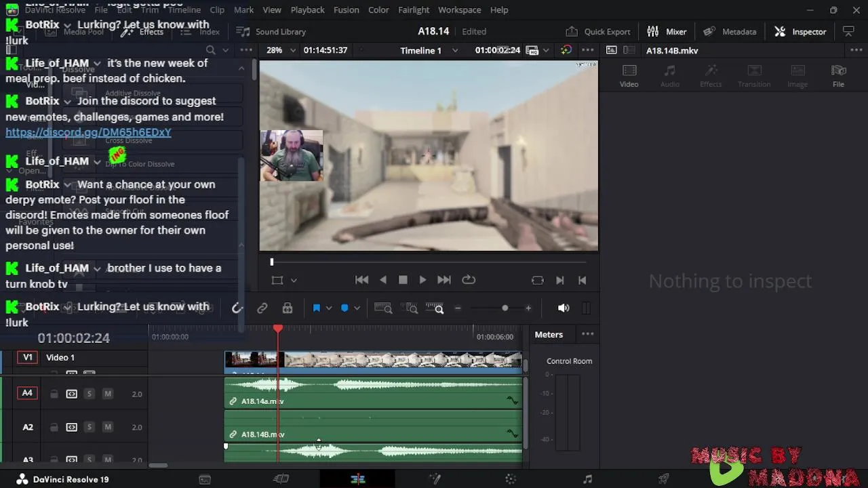The image size is (868, 488).
Task: Adjust the timeline zoom slider handle
Action: [x=505, y=308]
